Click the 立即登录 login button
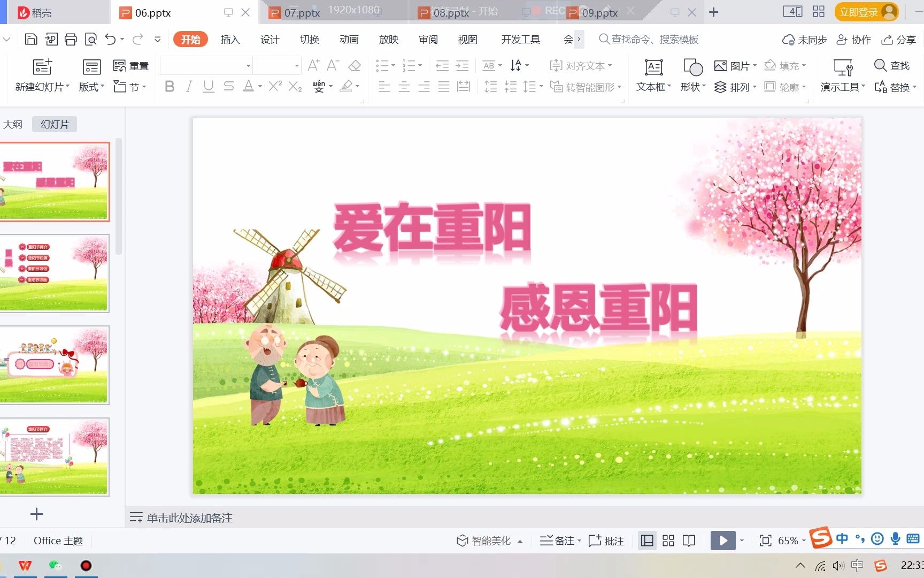The image size is (924, 578). tap(866, 12)
